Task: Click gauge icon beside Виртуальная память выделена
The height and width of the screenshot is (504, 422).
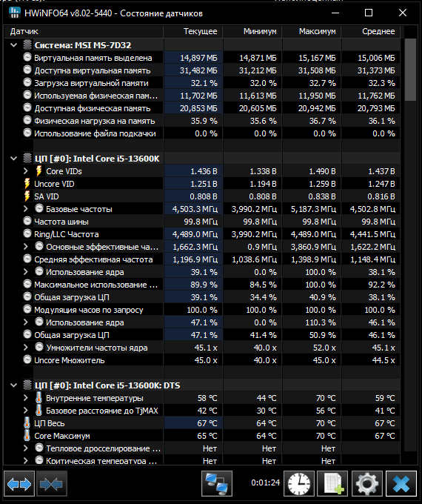Action: coord(27,58)
